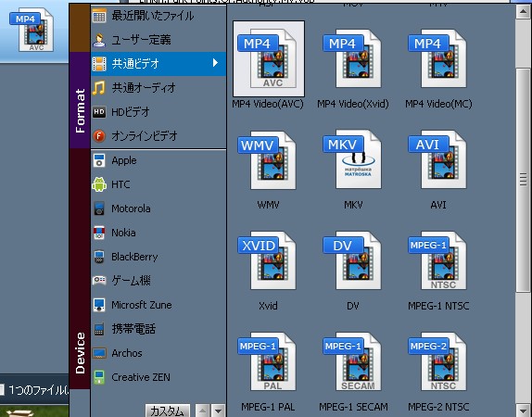Image resolution: width=532 pixels, height=417 pixels.
Task: Choose the MP4 Video(Xvid) format icon
Action: click(352, 58)
